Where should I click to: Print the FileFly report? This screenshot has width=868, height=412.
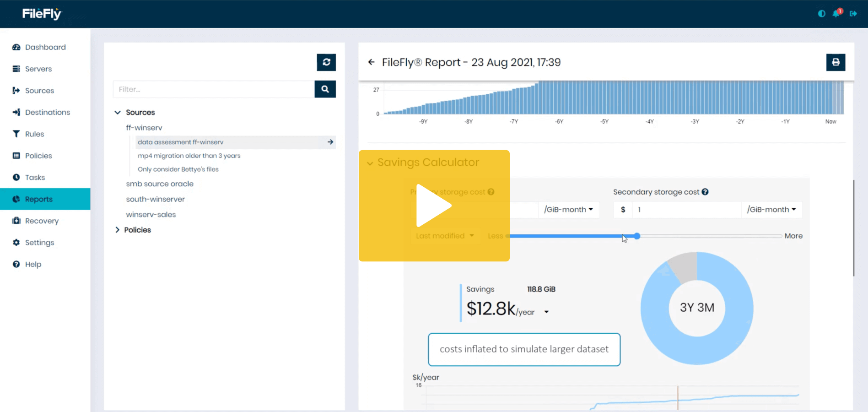pyautogui.click(x=836, y=62)
